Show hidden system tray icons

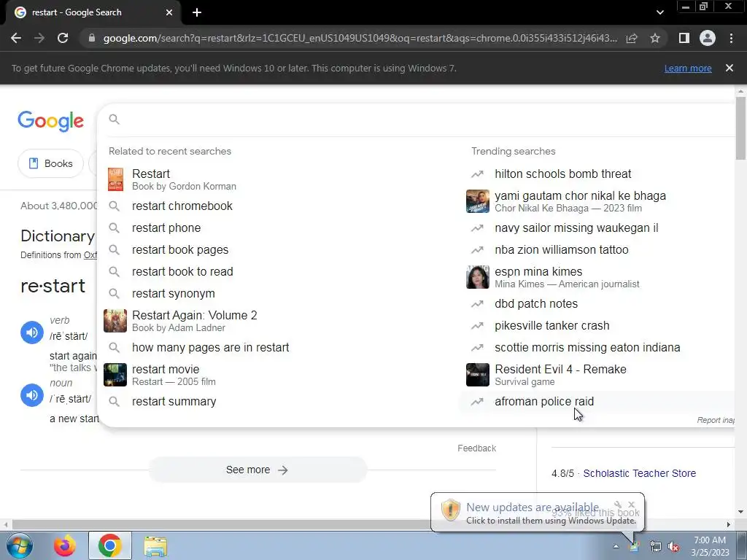[x=616, y=547]
